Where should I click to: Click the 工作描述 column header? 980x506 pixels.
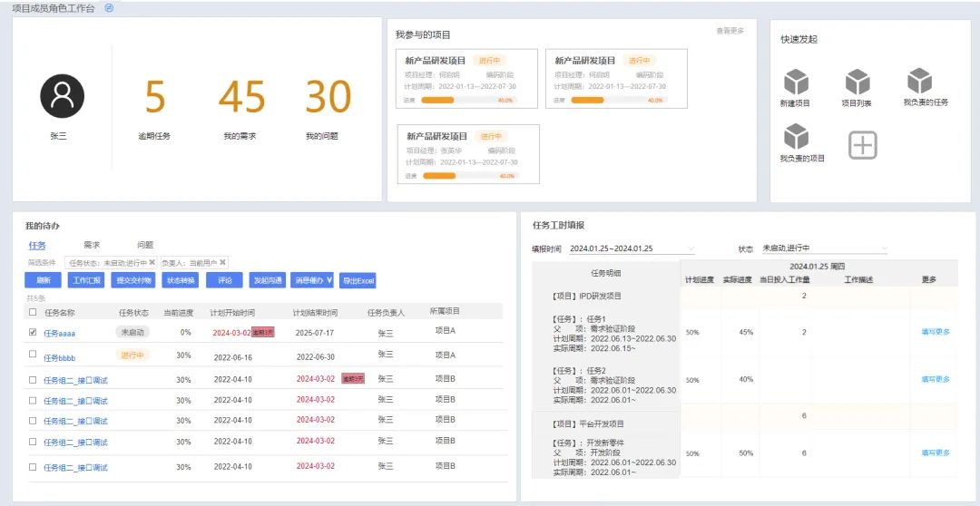click(858, 280)
